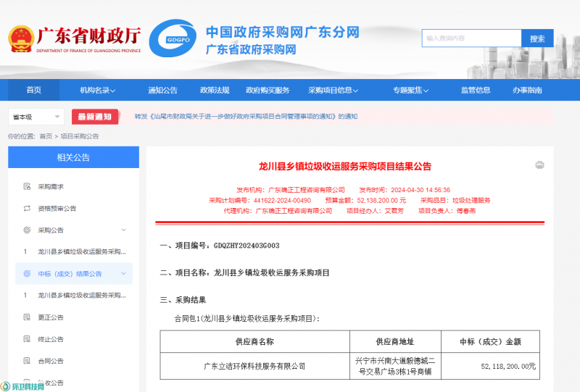The height and width of the screenshot is (392, 580).
Task: Click the 资格预审公告 arrows icon
Action: [27, 208]
